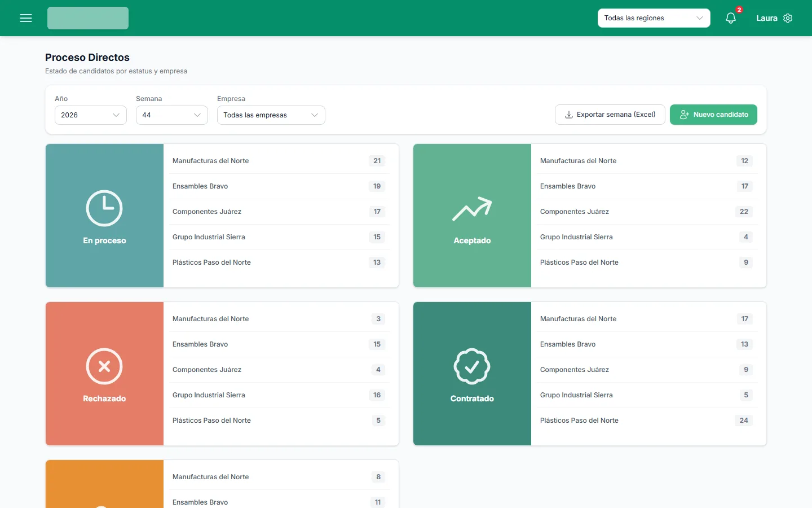Click Exportar semana (Excel) button
The width and height of the screenshot is (812, 508).
610,115
